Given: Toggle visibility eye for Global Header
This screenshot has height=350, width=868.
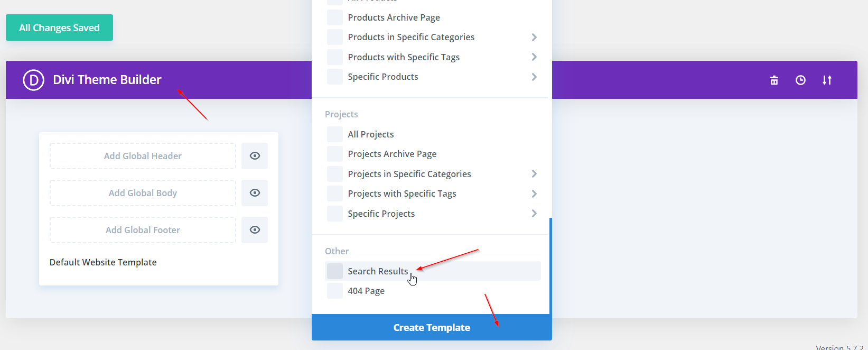Looking at the screenshot, I should 255,156.
